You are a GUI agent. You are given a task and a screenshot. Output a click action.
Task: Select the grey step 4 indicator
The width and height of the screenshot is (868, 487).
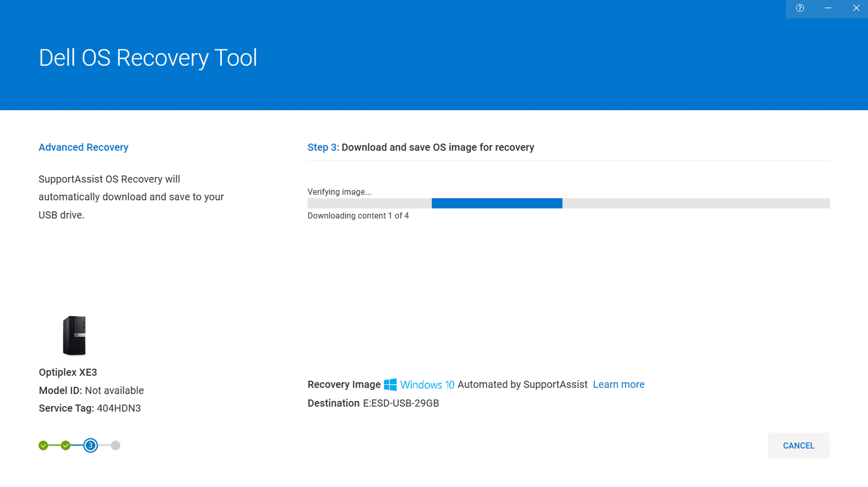point(116,446)
